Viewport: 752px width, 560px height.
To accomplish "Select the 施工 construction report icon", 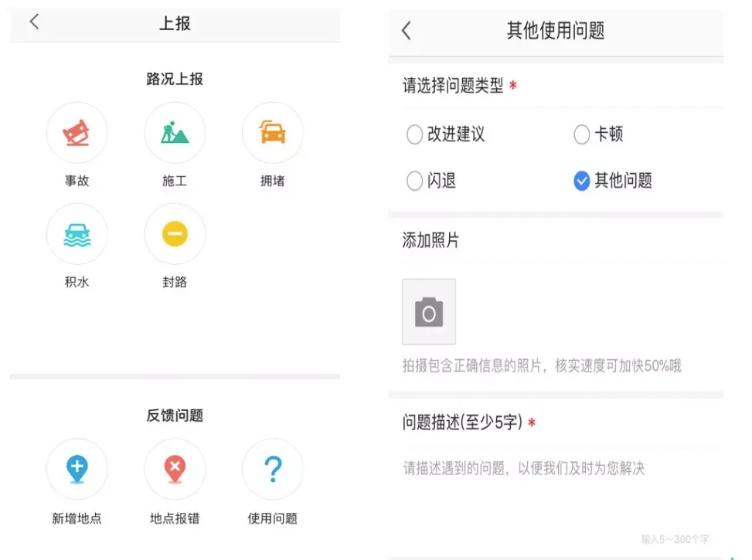I will 175,133.
